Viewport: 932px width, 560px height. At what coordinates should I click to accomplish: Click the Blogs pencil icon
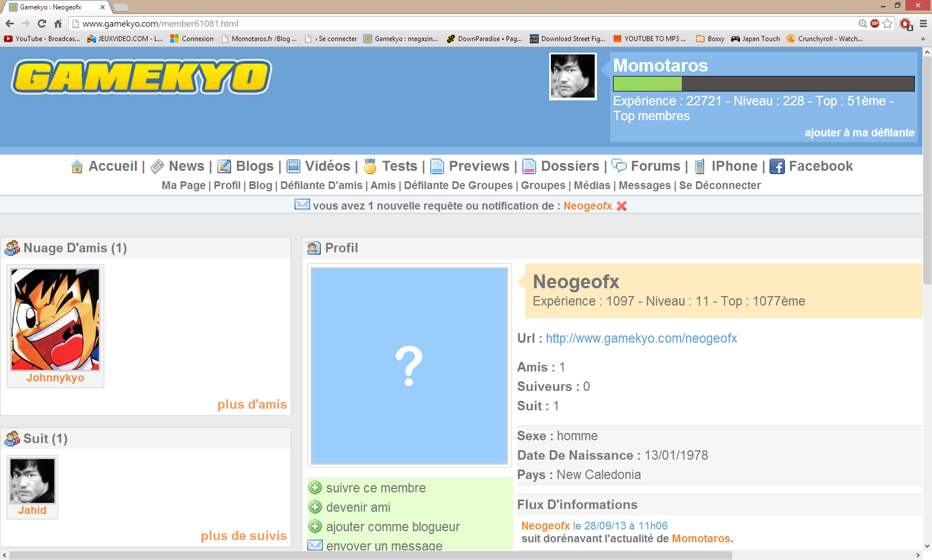click(224, 166)
